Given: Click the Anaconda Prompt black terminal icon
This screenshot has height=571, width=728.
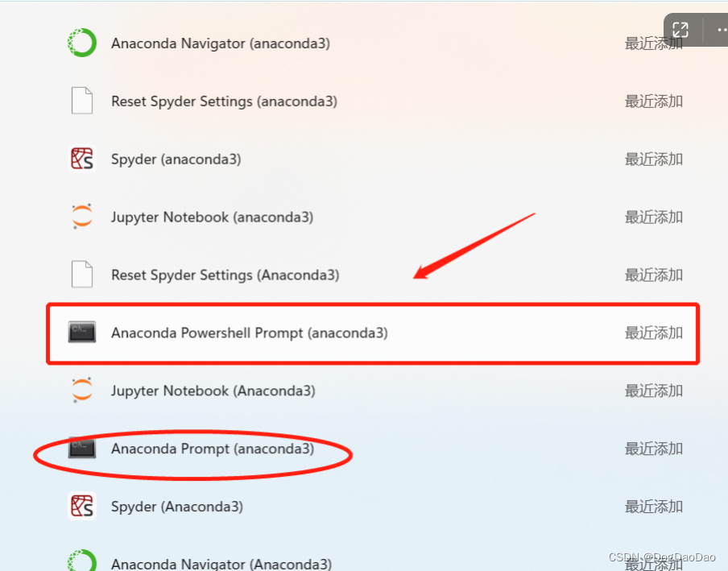Looking at the screenshot, I should 81,449.
